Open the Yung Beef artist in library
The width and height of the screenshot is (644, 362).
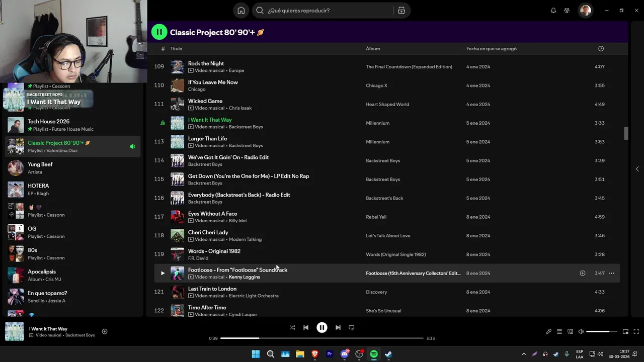click(x=73, y=168)
